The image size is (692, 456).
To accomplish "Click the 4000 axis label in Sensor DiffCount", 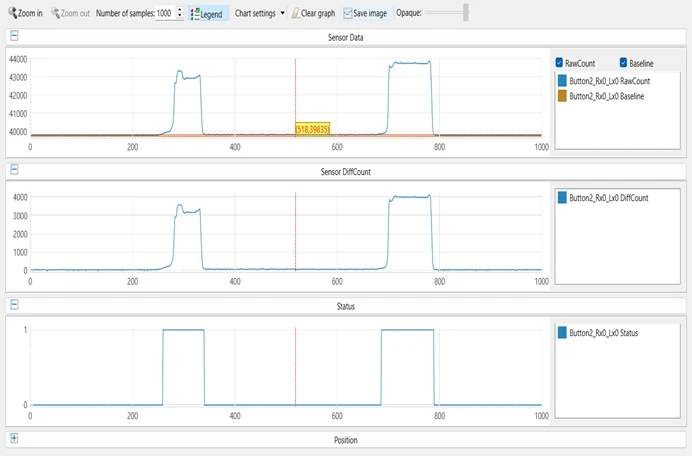I will click(20, 197).
